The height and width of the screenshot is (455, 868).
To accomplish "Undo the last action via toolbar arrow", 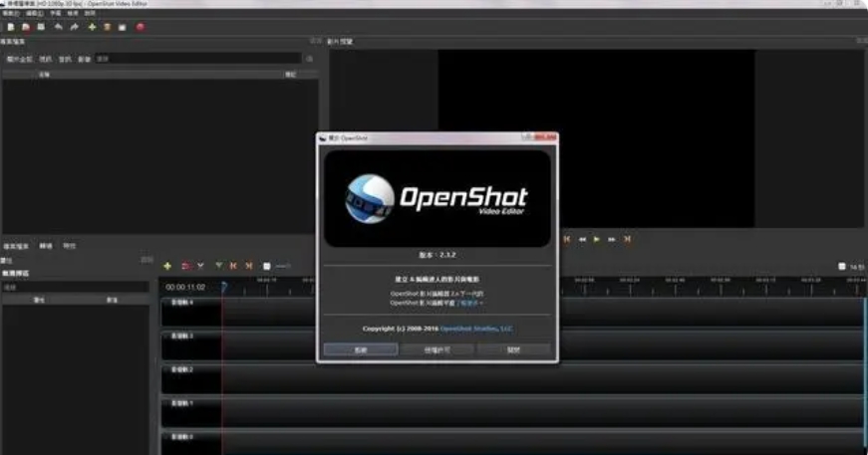I will [x=58, y=27].
